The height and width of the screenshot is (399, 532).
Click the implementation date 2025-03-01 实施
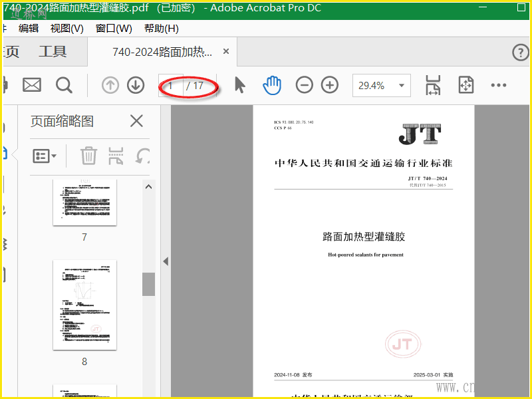(434, 375)
